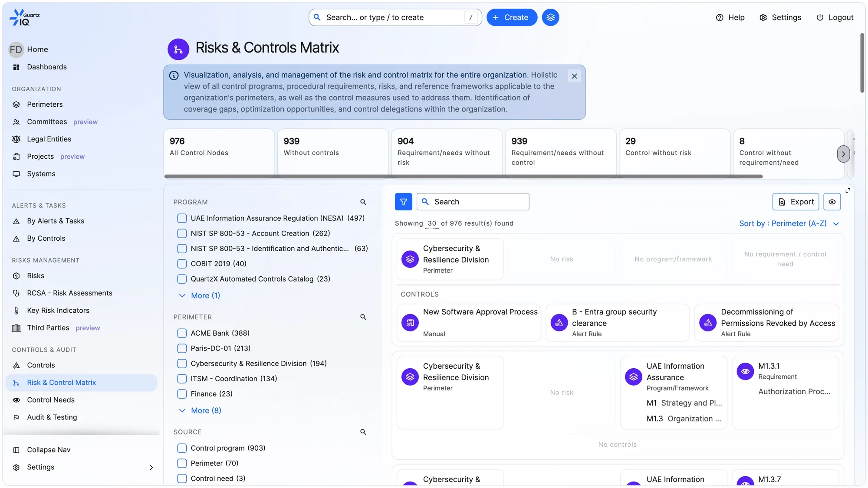The height and width of the screenshot is (488, 868).
Task: Search the PROGRAM filter list magnifier
Action: 363,202
